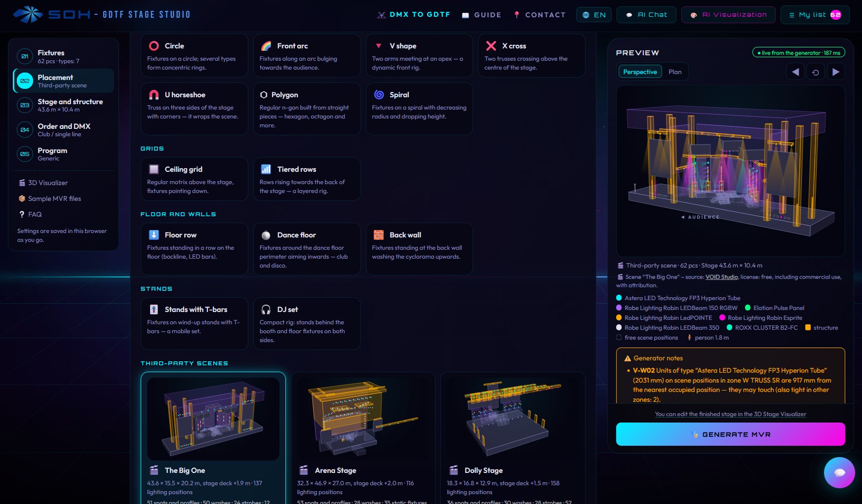Click the SDH pinwheel logo icon
862x504 pixels.
coord(28,14)
